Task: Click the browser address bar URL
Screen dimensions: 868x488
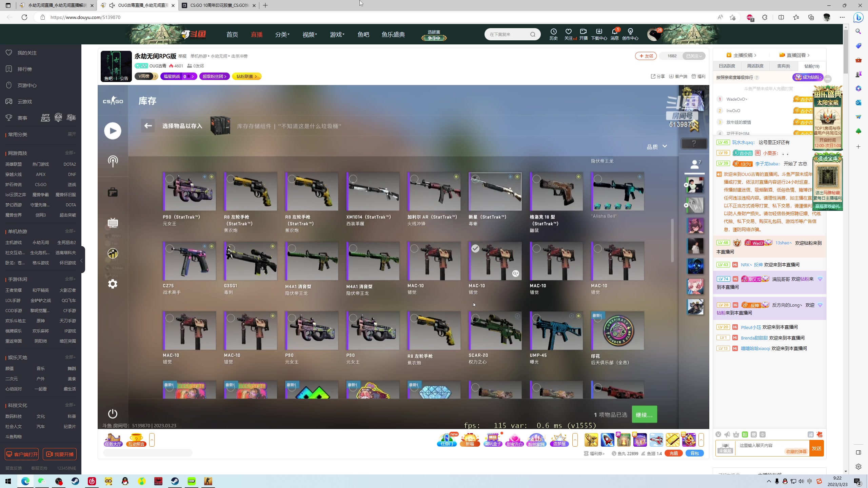Action: pos(85,17)
